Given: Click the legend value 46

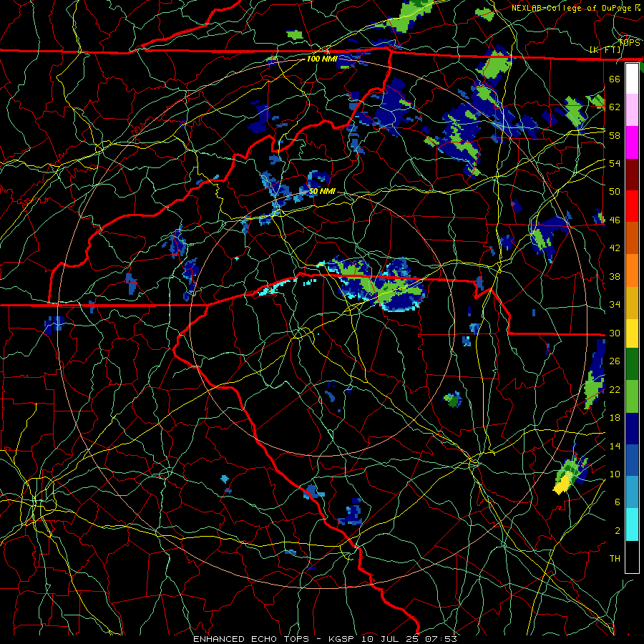Looking at the screenshot, I should point(615,220).
